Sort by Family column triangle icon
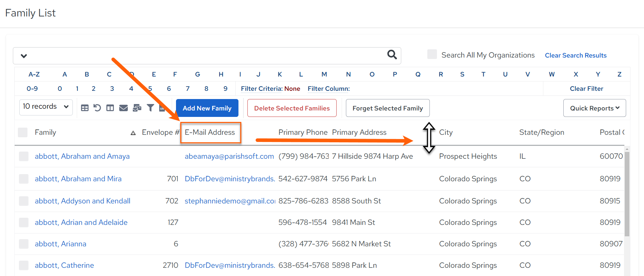Viewport: 644px width, 276px height. [133, 133]
